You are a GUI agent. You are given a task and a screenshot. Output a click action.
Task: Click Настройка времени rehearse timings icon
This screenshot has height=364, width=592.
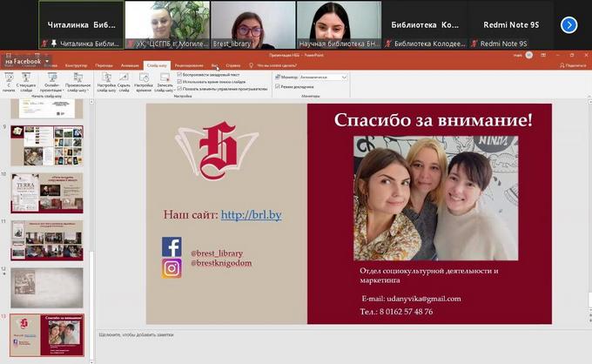pyautogui.click(x=144, y=78)
